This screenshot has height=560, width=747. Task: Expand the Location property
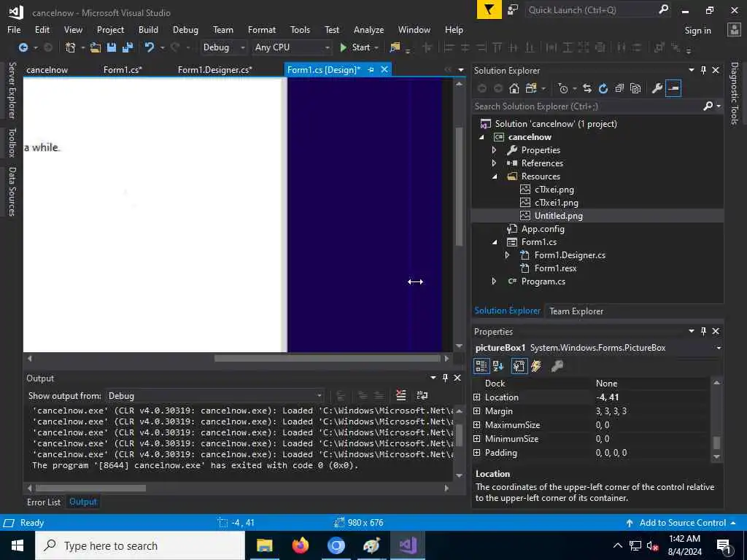point(477,397)
